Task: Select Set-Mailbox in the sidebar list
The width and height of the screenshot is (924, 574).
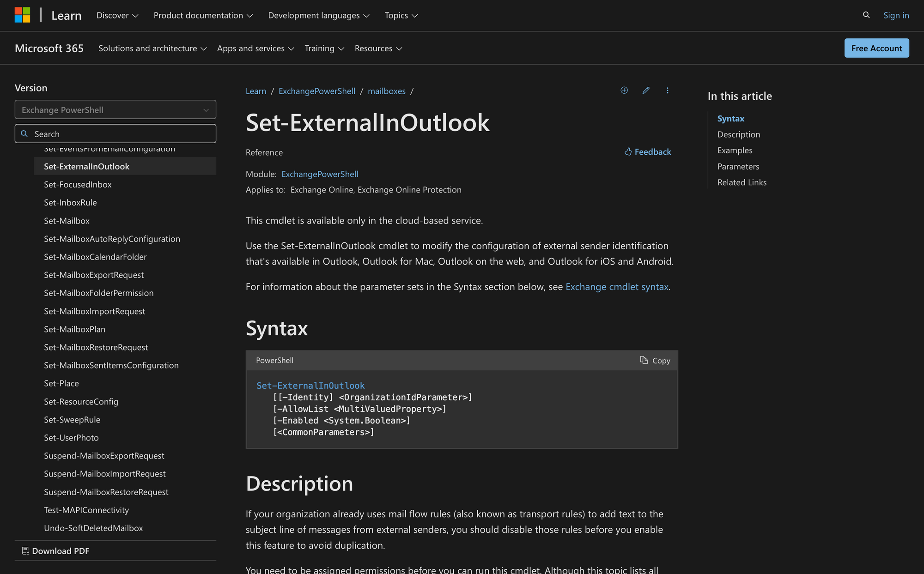Action: click(67, 221)
